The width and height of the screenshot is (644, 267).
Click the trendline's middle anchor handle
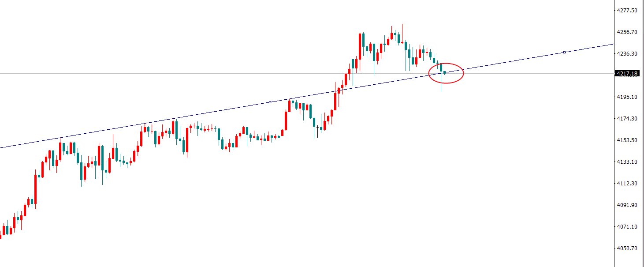coord(270,102)
